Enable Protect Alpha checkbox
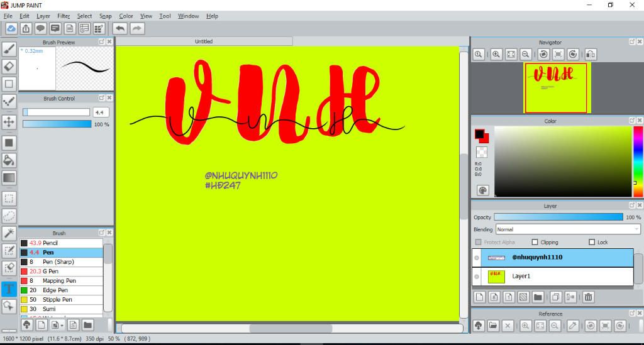 coord(478,242)
